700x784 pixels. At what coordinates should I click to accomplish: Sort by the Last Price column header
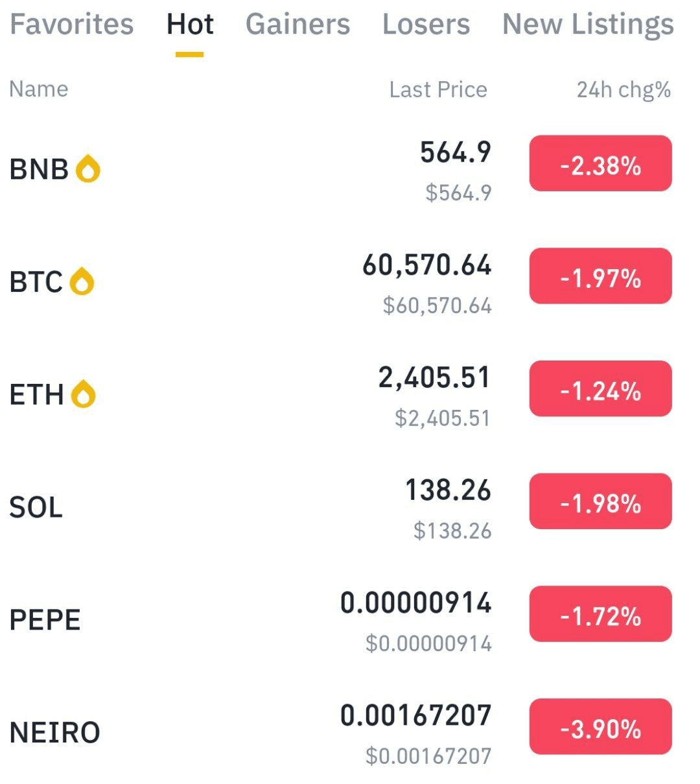(438, 89)
